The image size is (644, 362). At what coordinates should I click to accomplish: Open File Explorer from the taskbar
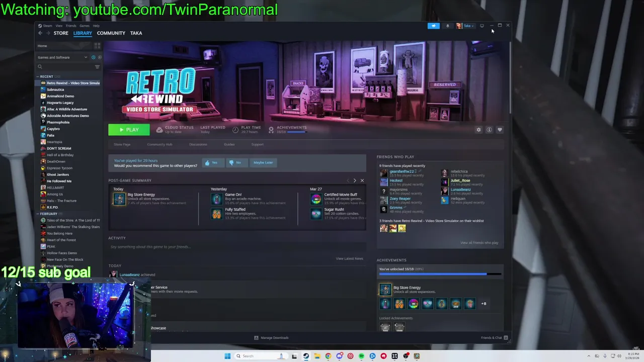click(x=317, y=356)
